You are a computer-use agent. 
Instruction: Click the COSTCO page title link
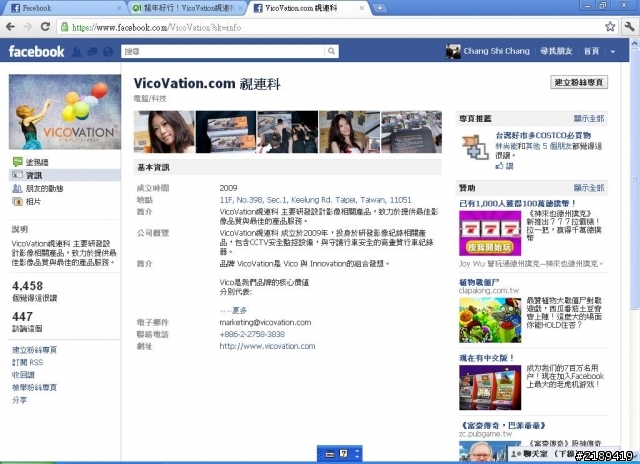coord(543,135)
